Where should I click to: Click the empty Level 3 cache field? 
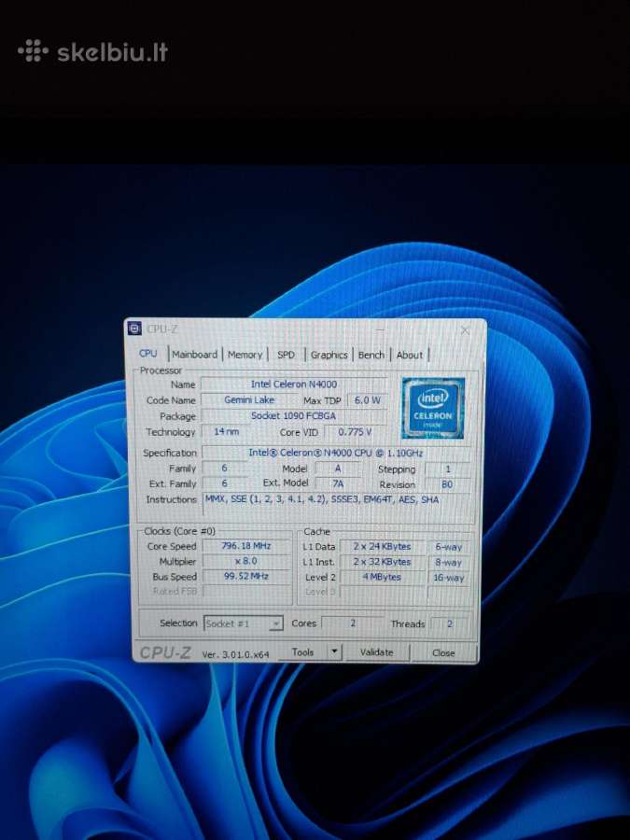point(382,592)
